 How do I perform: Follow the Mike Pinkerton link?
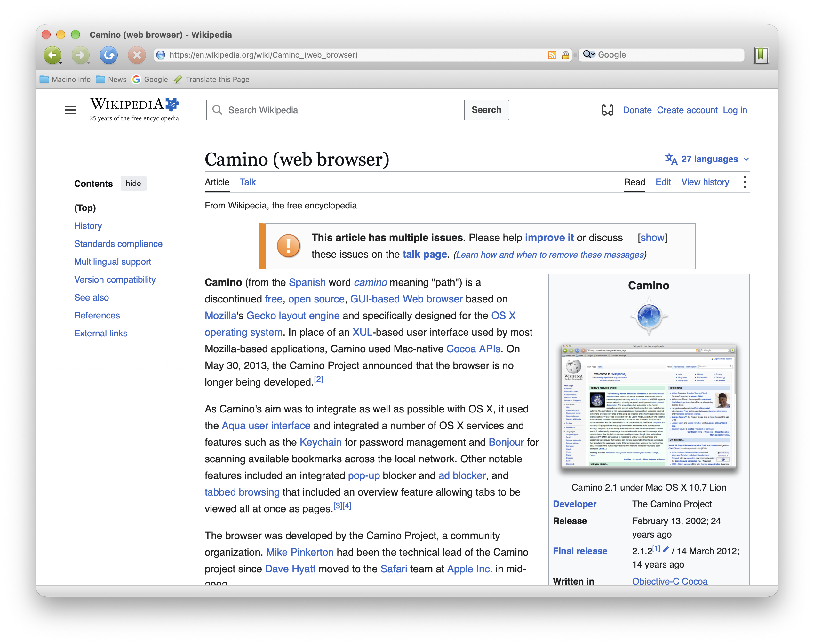[299, 552]
